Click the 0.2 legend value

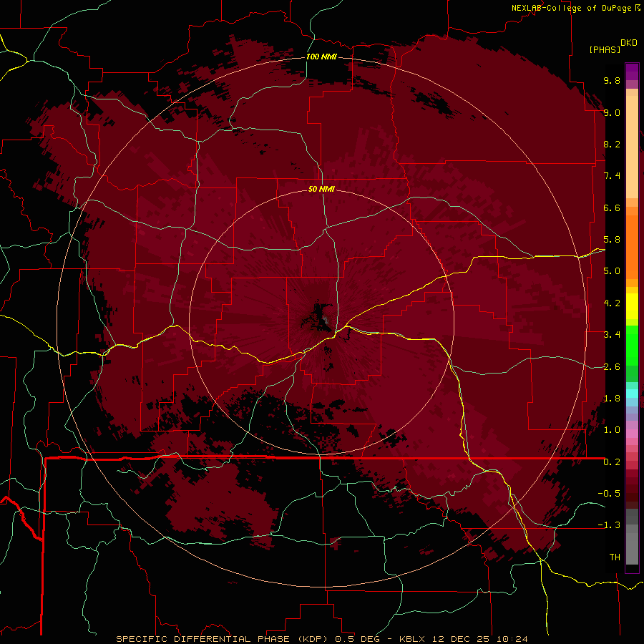[x=612, y=462]
